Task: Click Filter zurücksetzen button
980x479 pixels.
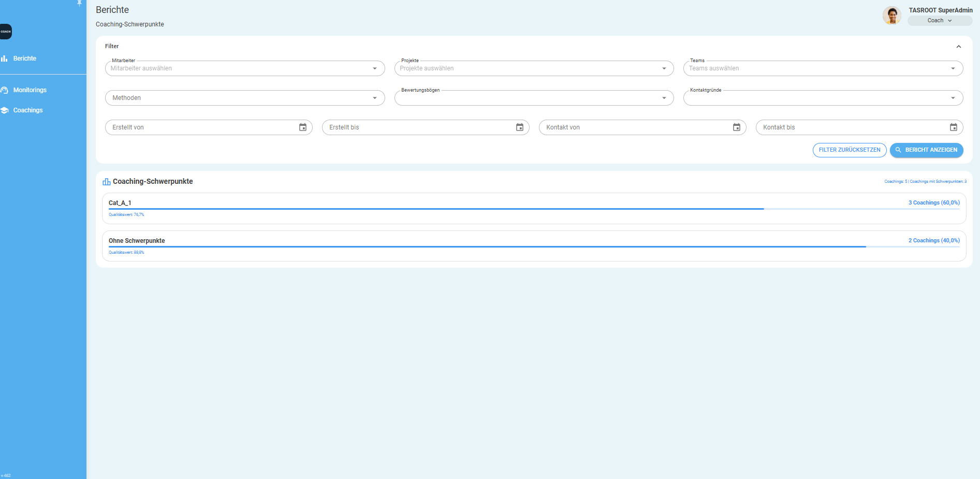Action: pyautogui.click(x=850, y=150)
